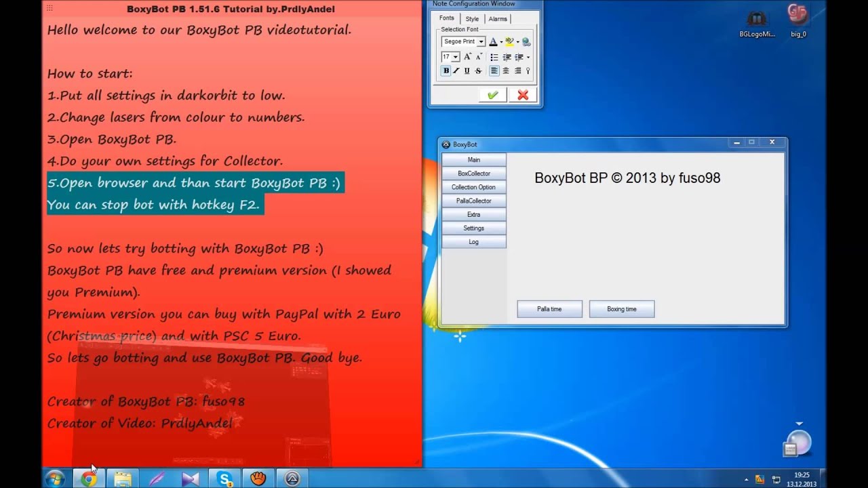Open Settings section in BoxyBot
The image size is (868, 488).
pyautogui.click(x=474, y=228)
